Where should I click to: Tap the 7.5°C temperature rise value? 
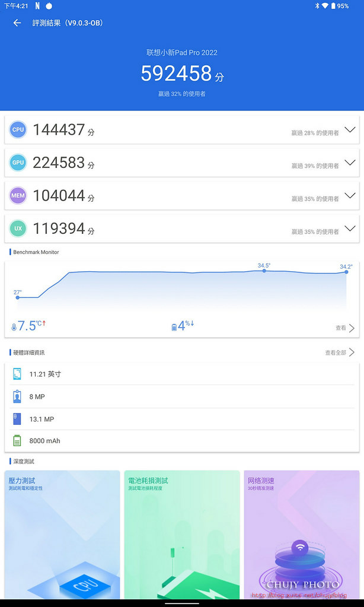coord(32,326)
